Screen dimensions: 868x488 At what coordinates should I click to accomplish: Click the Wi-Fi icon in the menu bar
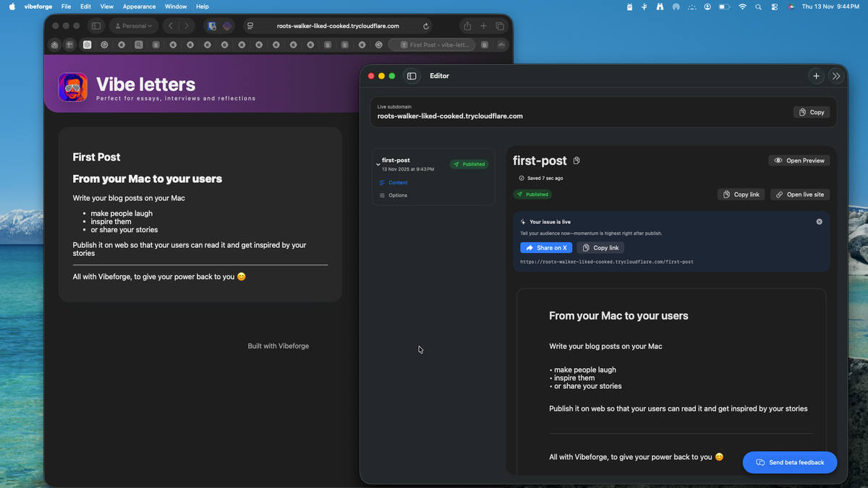click(742, 7)
